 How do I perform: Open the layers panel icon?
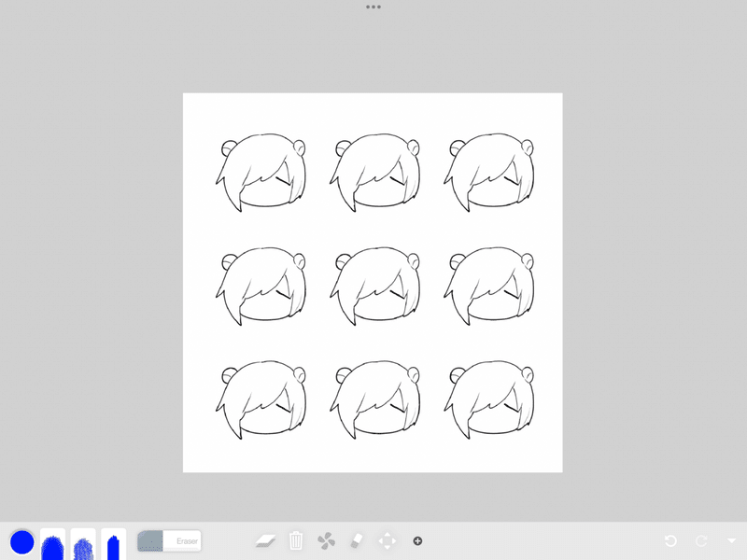pyautogui.click(x=265, y=541)
